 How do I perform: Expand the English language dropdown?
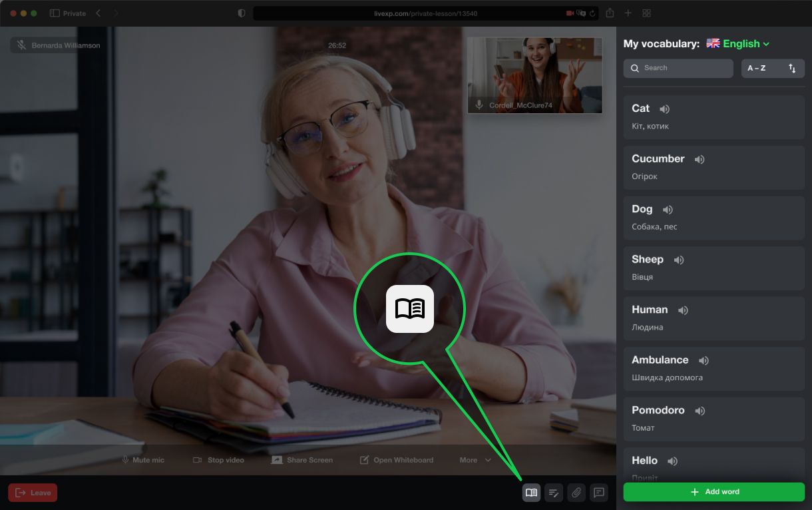737,44
